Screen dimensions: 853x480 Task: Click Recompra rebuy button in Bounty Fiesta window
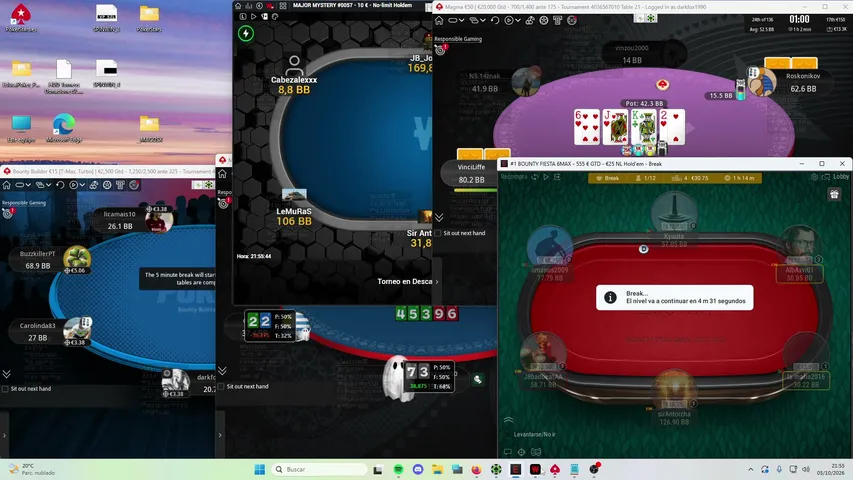coord(514,177)
